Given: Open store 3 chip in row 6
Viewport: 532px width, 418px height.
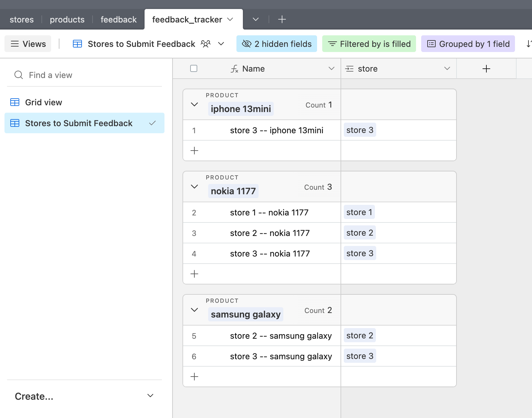Looking at the screenshot, I should tap(360, 356).
